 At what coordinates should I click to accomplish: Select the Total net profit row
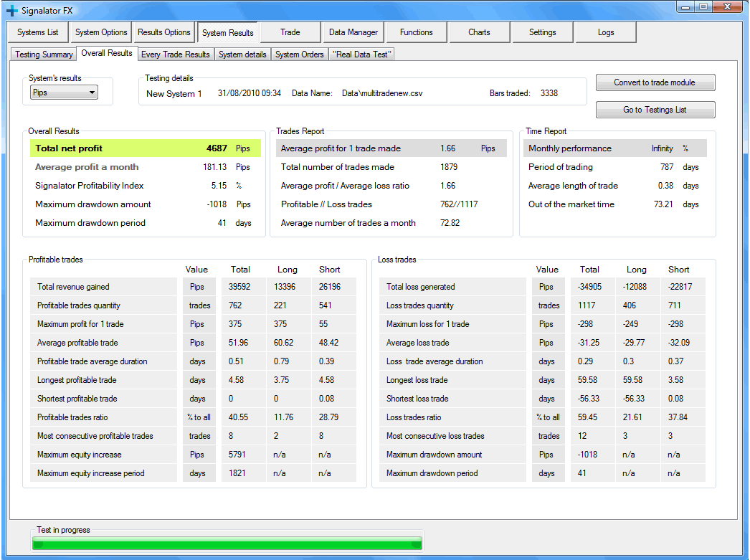click(146, 148)
